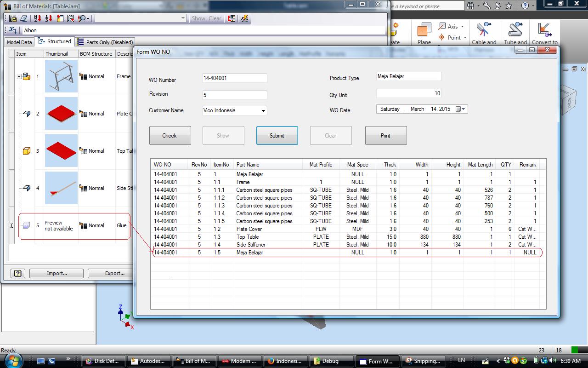Switch to the Model Data tab
Viewport: 588px width, 368px height.
coord(19,42)
